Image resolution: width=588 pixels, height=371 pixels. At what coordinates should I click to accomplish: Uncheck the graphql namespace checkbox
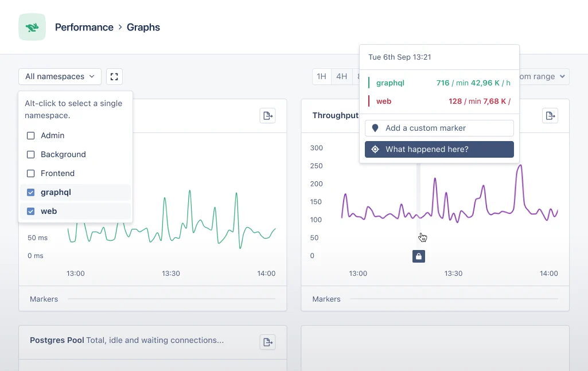[x=31, y=192]
